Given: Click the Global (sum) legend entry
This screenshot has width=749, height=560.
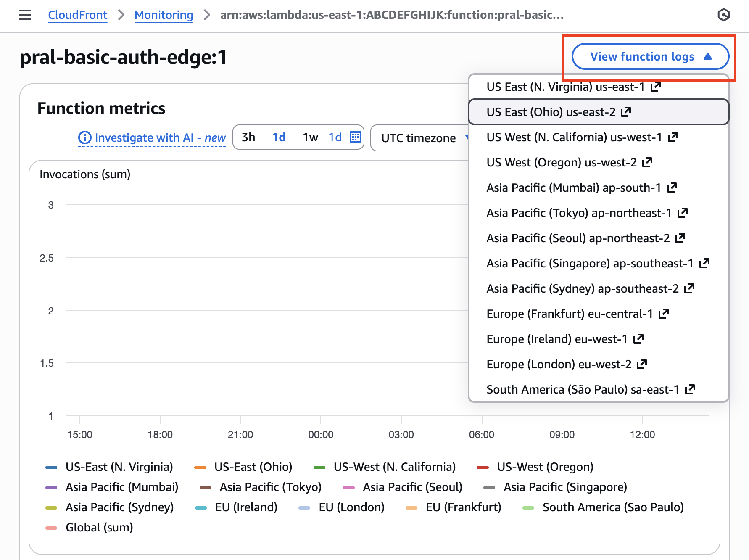Looking at the screenshot, I should click(99, 527).
